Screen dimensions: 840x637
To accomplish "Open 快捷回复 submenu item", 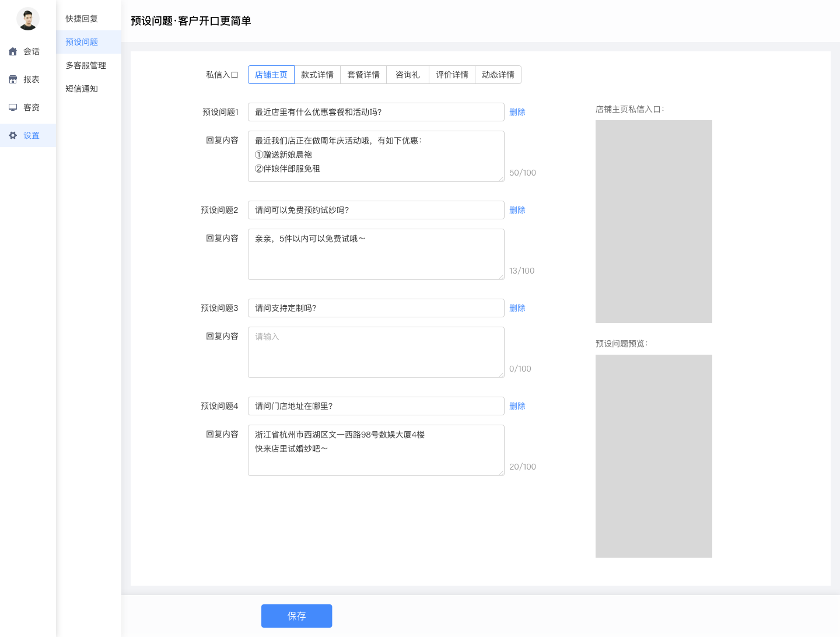I will [89, 19].
